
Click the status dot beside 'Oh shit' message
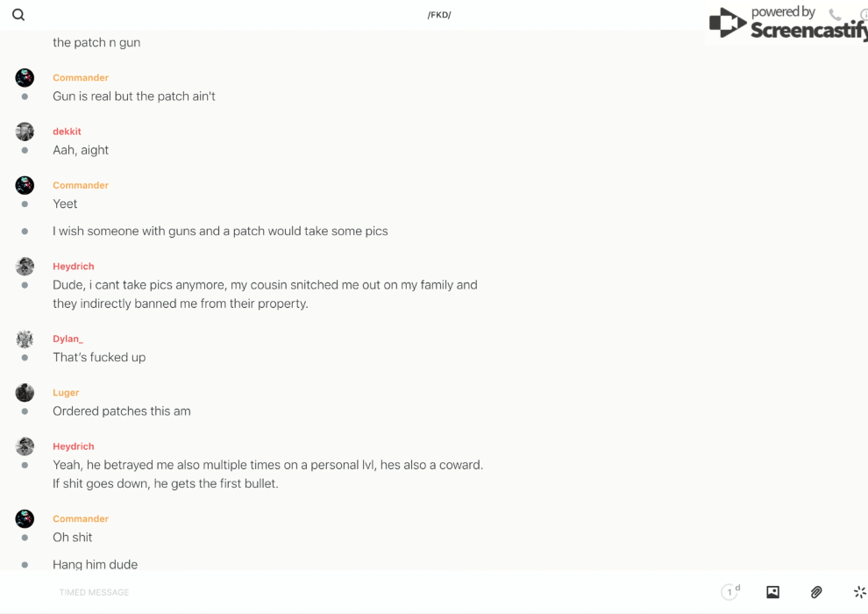(25, 538)
